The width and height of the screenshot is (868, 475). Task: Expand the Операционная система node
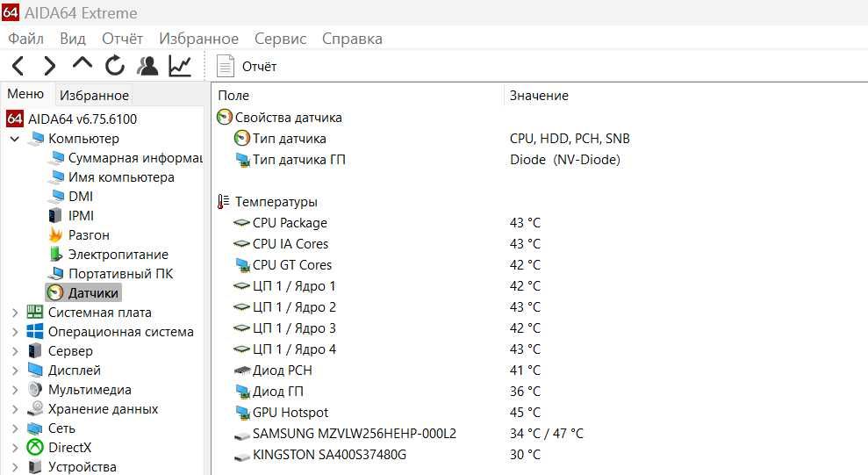tap(15, 332)
